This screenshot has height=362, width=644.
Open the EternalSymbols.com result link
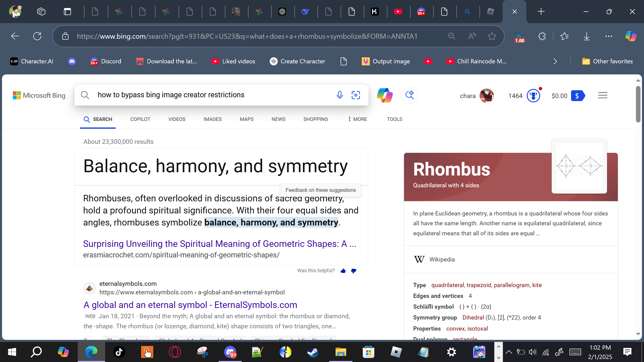point(190,305)
